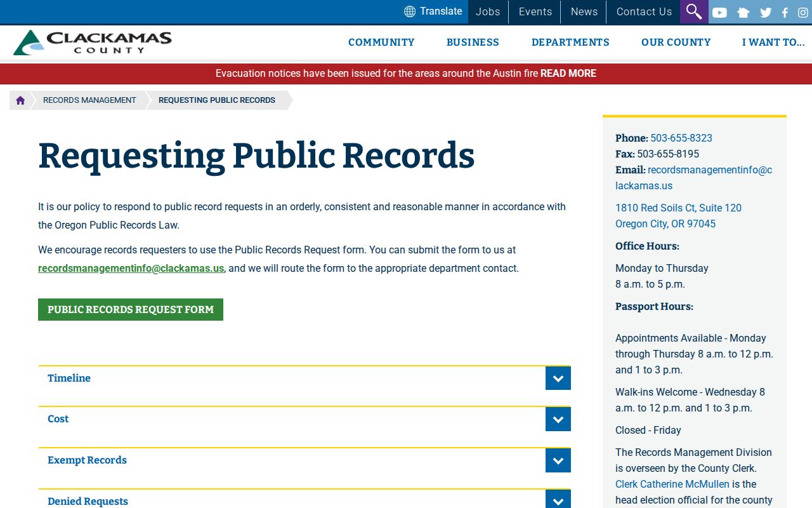Screen dimensions: 812x508
Task: Open the Twitter bird icon
Action: [x=766, y=12]
